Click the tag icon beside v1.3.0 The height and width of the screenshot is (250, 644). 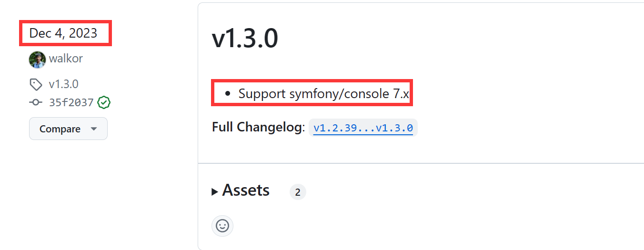pyautogui.click(x=36, y=85)
